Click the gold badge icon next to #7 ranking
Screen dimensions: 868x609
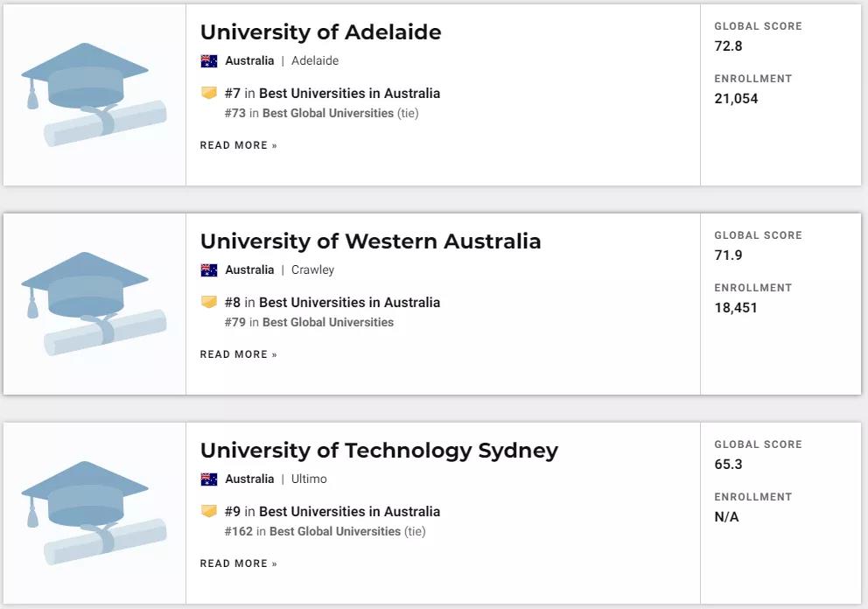(x=209, y=93)
